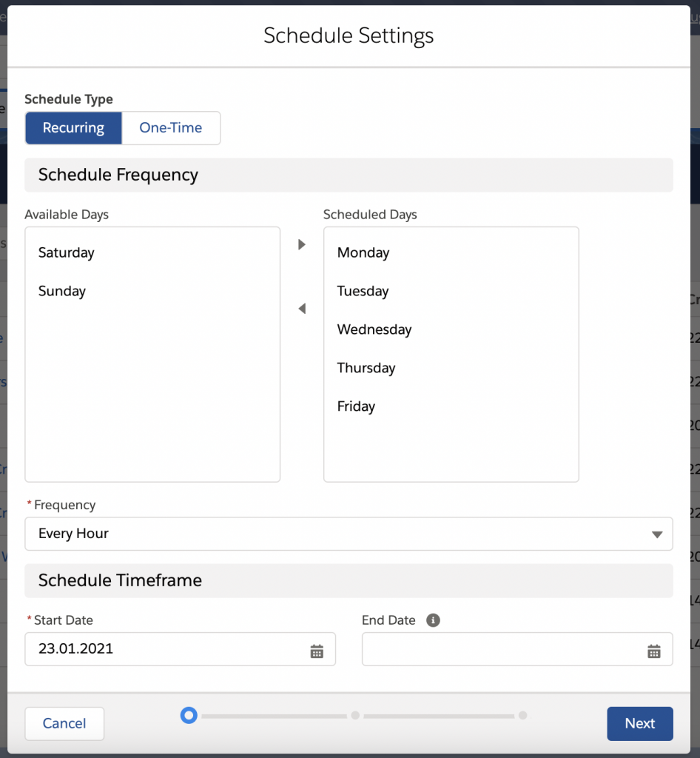Open the Frequency dropdown

tap(349, 534)
